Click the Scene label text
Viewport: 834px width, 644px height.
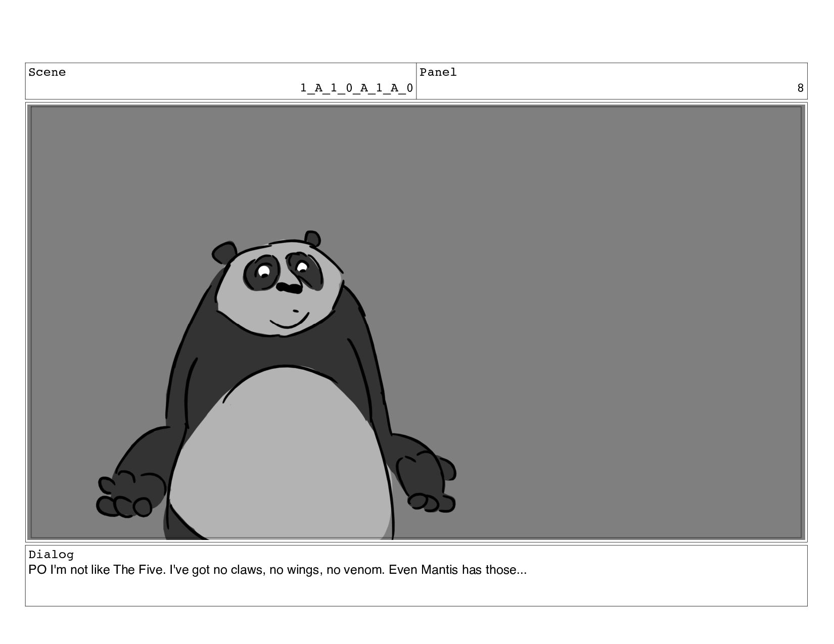coord(47,72)
